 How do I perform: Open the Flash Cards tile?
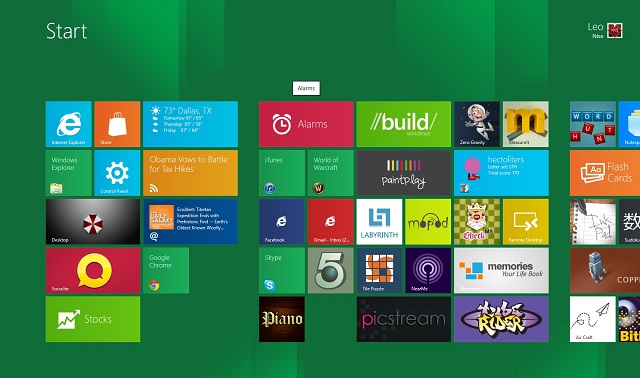(605, 173)
